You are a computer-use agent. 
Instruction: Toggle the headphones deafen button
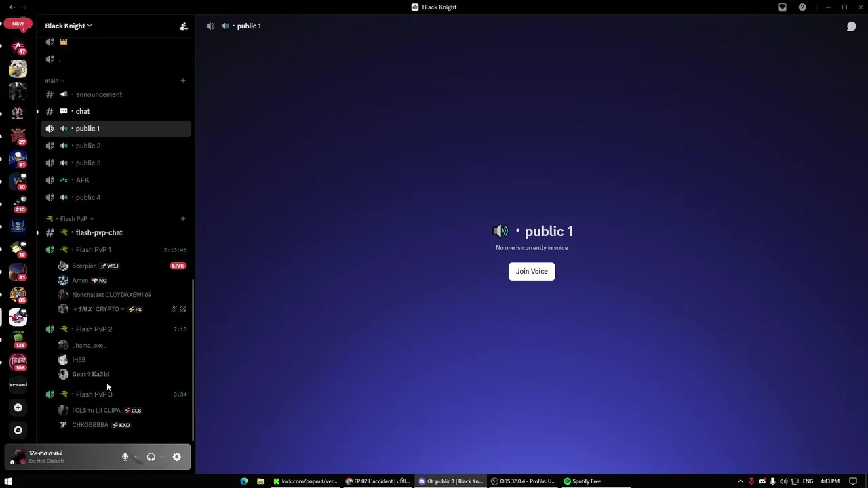151,457
